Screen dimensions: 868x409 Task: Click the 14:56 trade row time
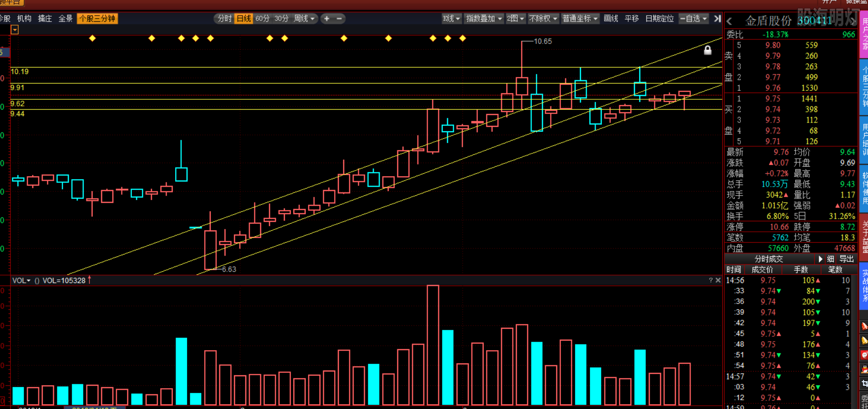[x=735, y=280]
